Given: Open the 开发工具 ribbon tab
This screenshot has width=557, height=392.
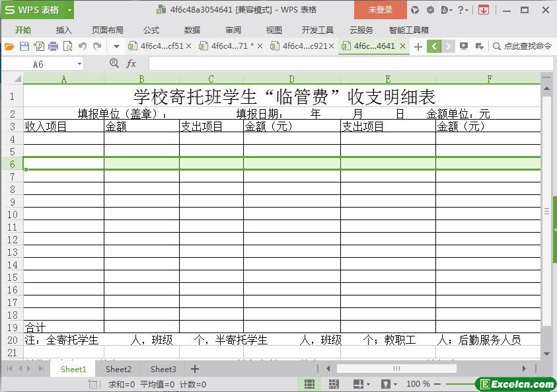Looking at the screenshot, I should pos(318,30).
